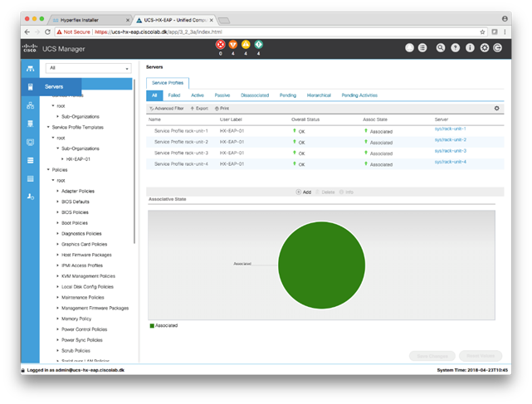Switch to the Active filter tab
The height and width of the screenshot is (404, 532).
(198, 95)
